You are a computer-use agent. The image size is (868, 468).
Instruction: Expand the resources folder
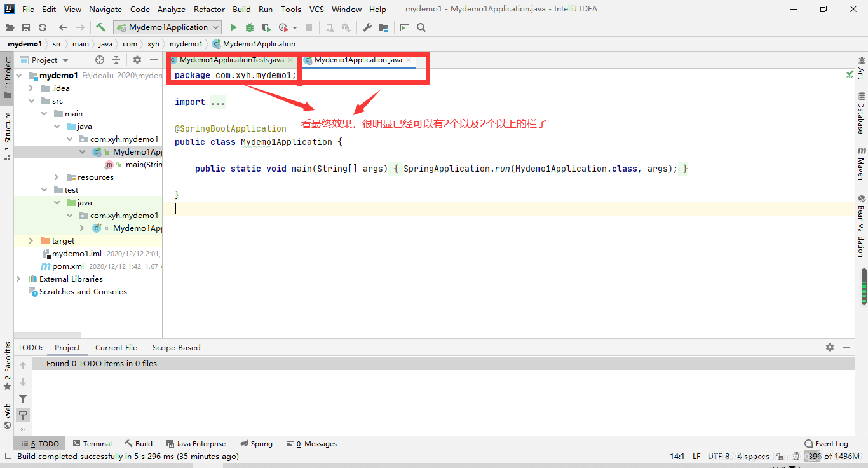pyautogui.click(x=57, y=177)
